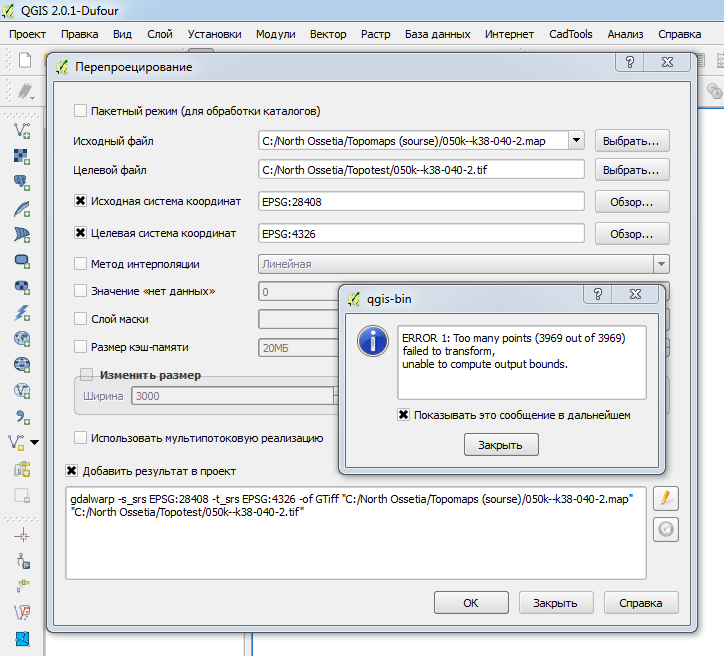Open the Исходный файл dropdown arrow

point(576,140)
